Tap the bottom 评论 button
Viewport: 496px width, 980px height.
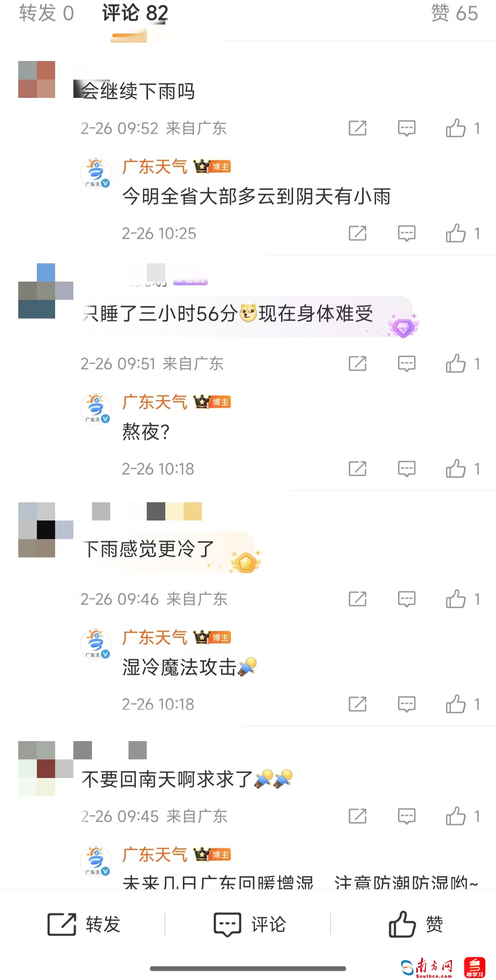pos(249,924)
